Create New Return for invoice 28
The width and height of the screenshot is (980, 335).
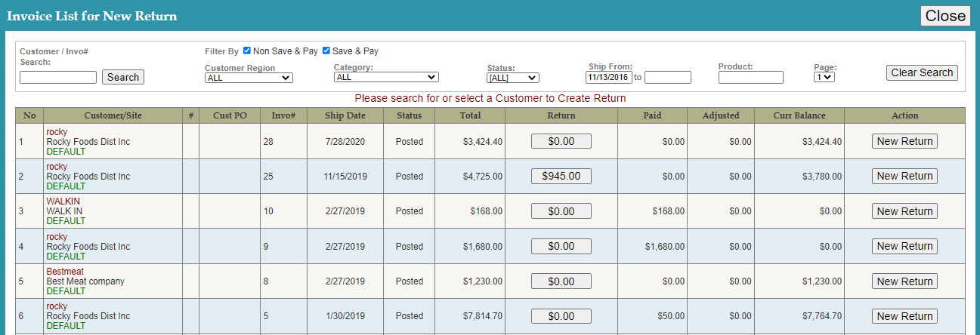904,141
